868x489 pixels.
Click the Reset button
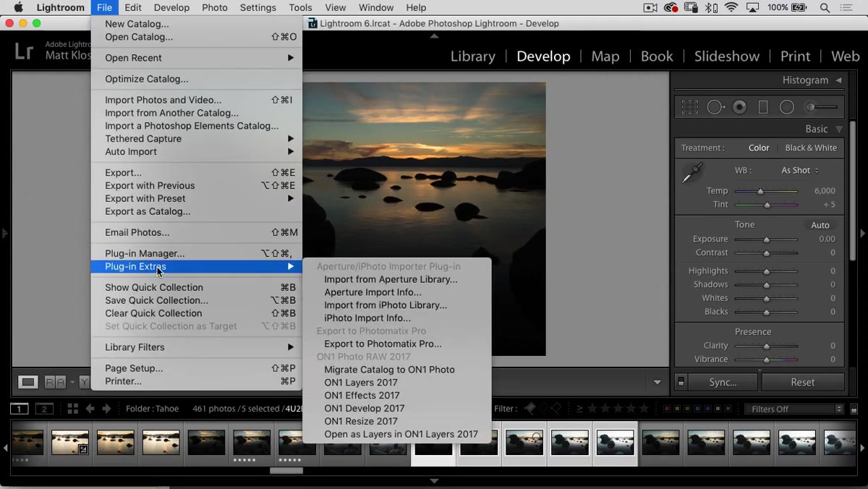pos(802,382)
